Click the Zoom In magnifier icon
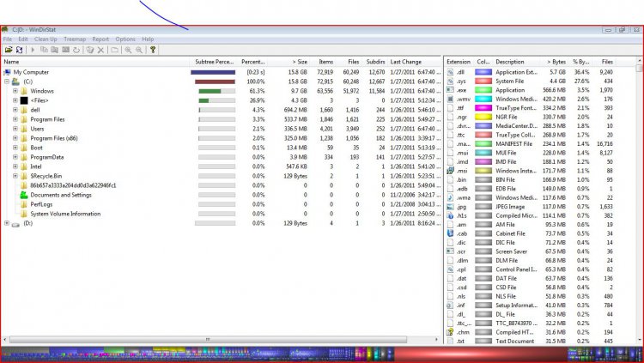Image resolution: width=644 pixels, height=363 pixels. (128, 50)
